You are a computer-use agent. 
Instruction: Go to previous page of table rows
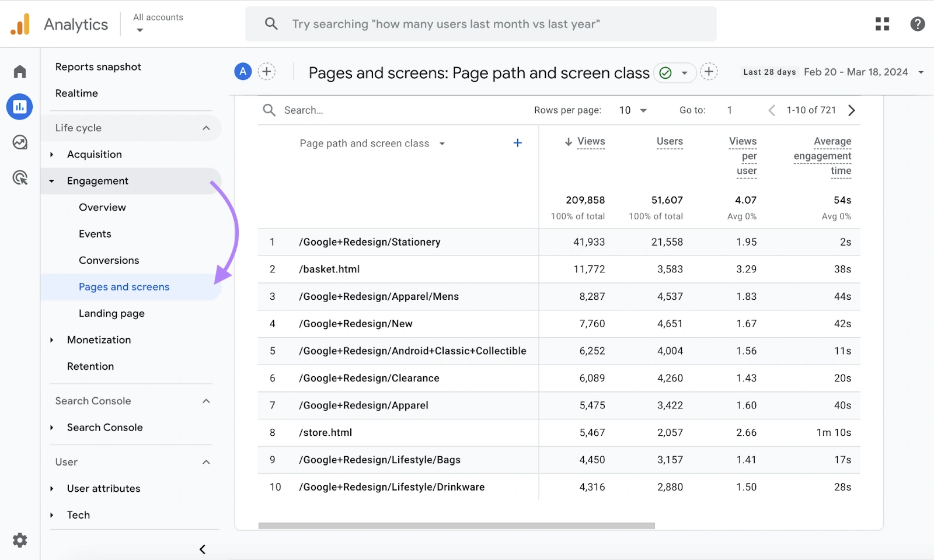tap(772, 110)
